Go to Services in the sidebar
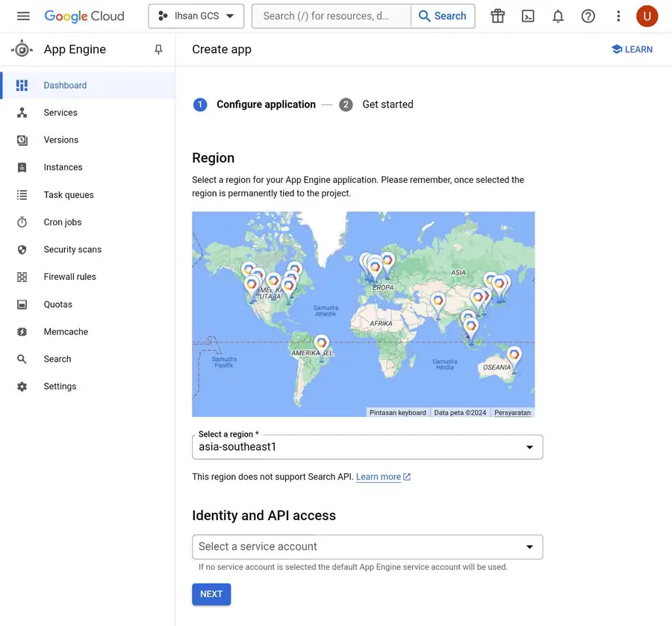This screenshot has height=626, width=672. 60,113
